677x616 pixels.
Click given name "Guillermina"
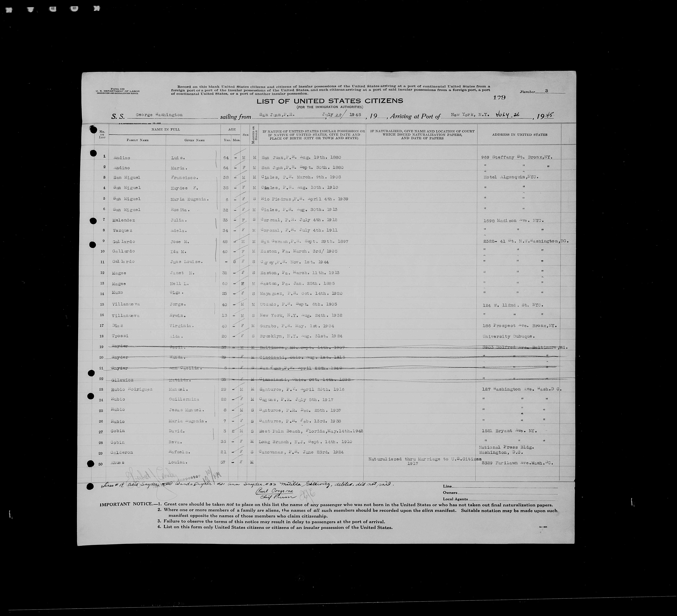(x=184, y=399)
